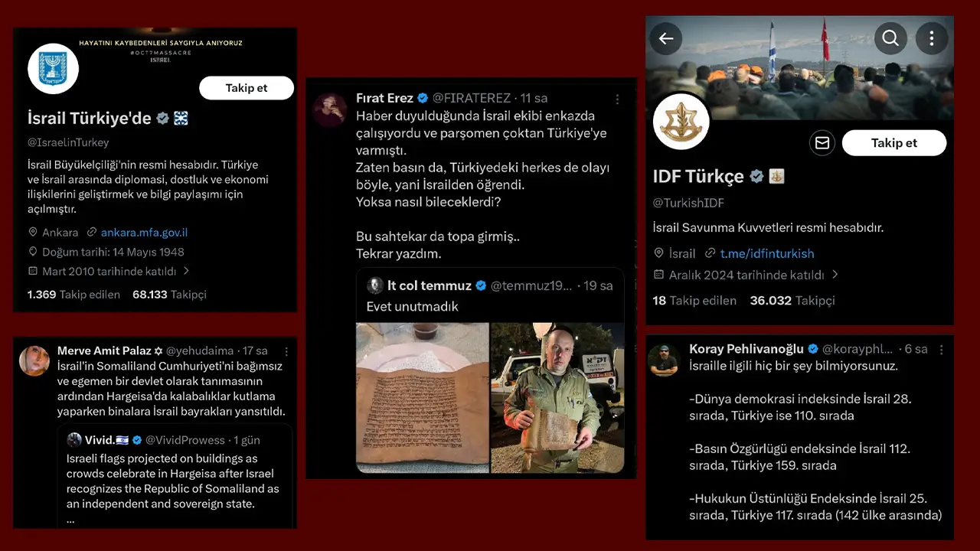Click the verified badge next to İsrail Türkiye'de

tap(162, 118)
